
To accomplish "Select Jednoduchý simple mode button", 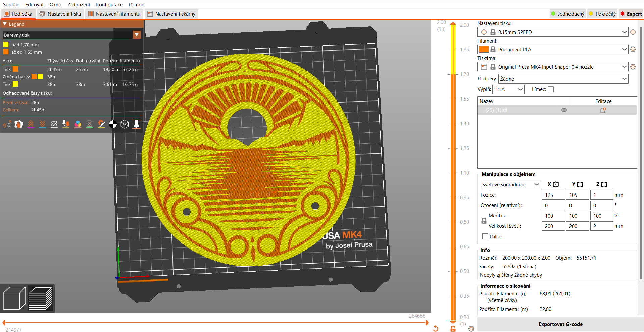I will point(567,14).
